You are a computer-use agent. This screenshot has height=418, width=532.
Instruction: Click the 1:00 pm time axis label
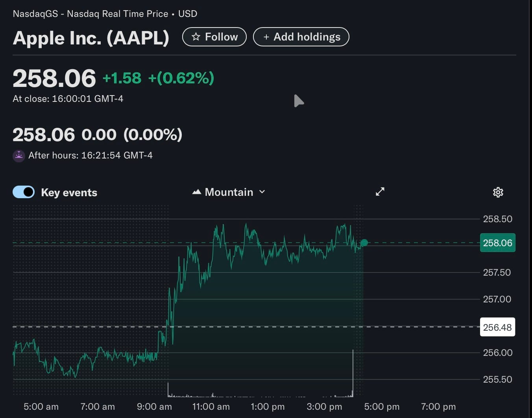268,407
